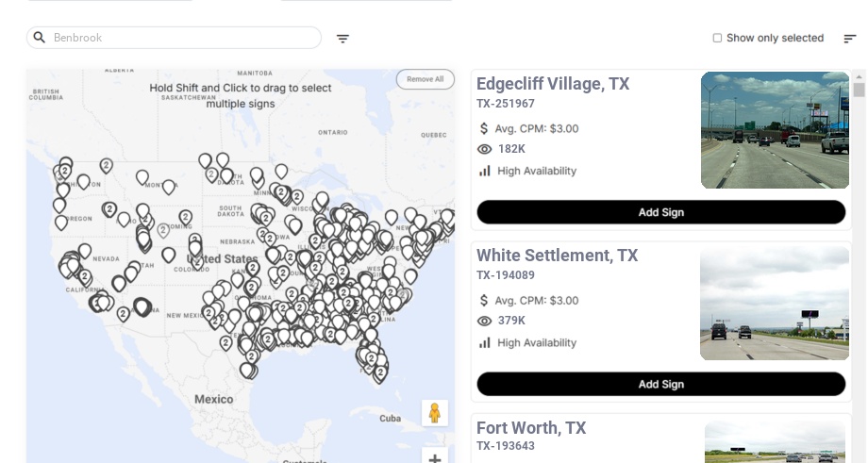The width and height of the screenshot is (868, 463).
Task: Click Edgecliff Village impressions eye icon
Action: click(485, 149)
